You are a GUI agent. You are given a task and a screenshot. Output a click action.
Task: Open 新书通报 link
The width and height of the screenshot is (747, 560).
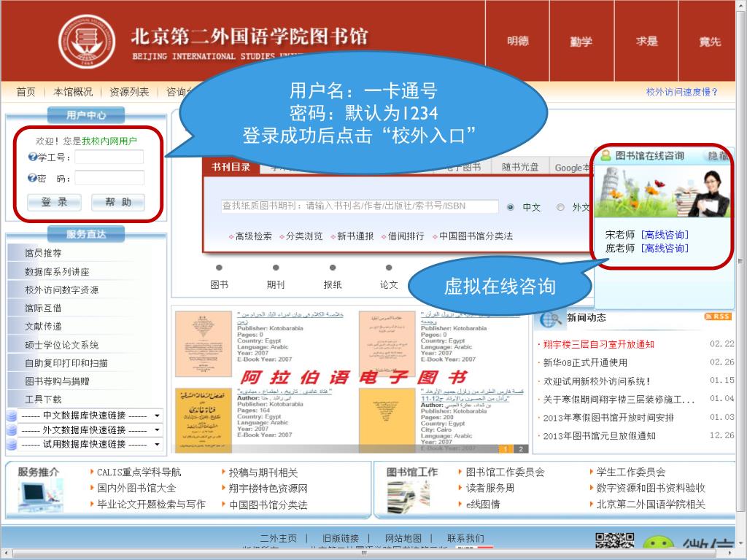355,236
